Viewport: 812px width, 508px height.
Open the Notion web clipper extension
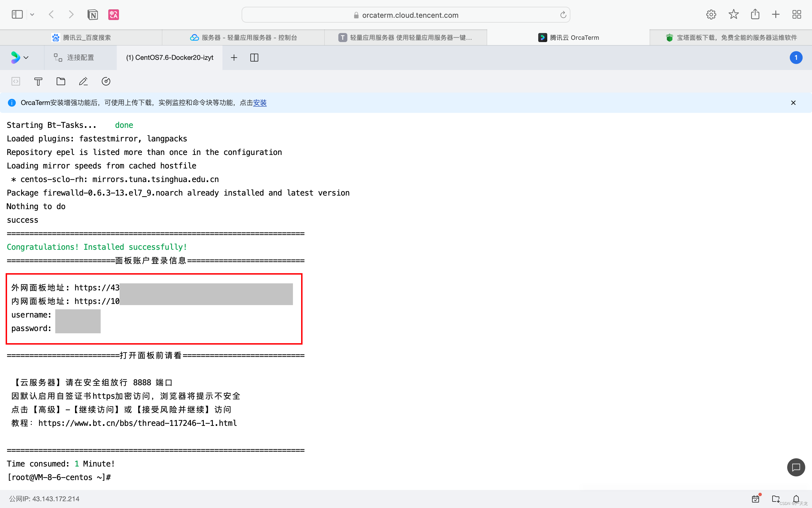pos(92,14)
